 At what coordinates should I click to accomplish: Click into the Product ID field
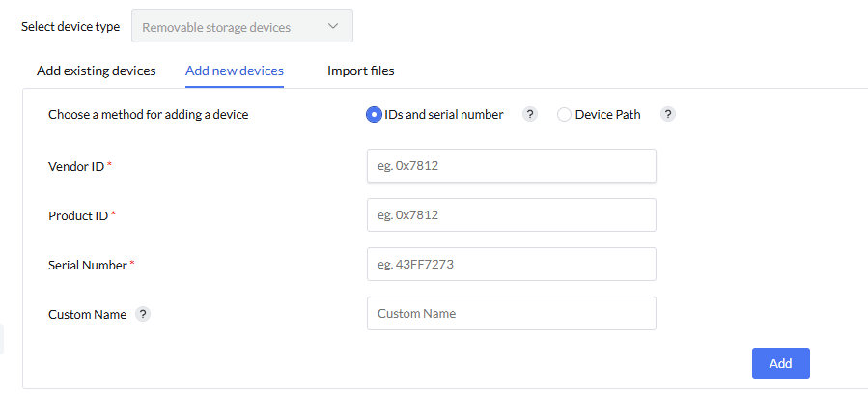(x=512, y=214)
